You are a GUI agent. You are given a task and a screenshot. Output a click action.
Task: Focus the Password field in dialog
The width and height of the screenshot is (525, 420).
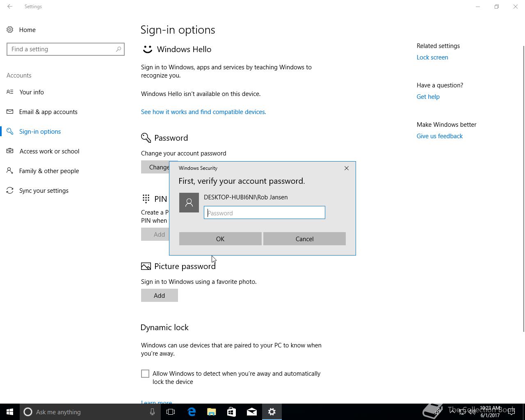pos(265,212)
